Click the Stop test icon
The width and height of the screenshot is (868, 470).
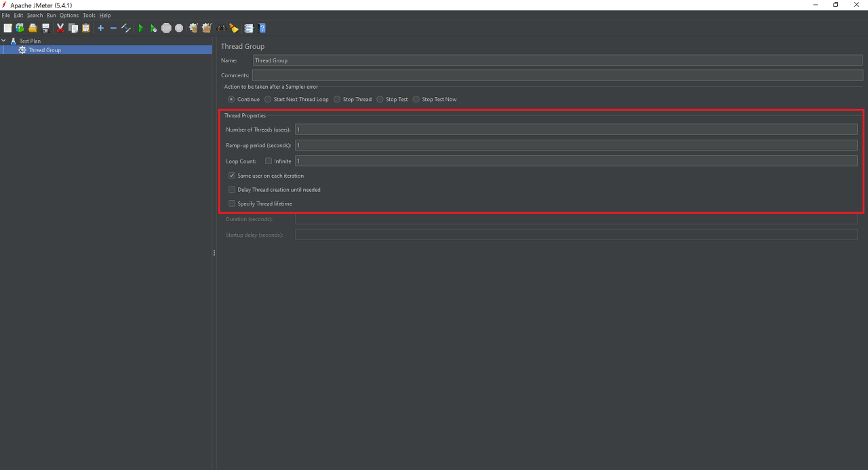pyautogui.click(x=166, y=28)
